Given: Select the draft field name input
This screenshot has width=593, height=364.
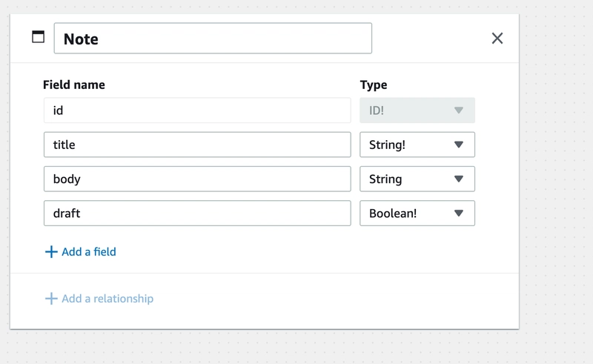Looking at the screenshot, I should 197,214.
